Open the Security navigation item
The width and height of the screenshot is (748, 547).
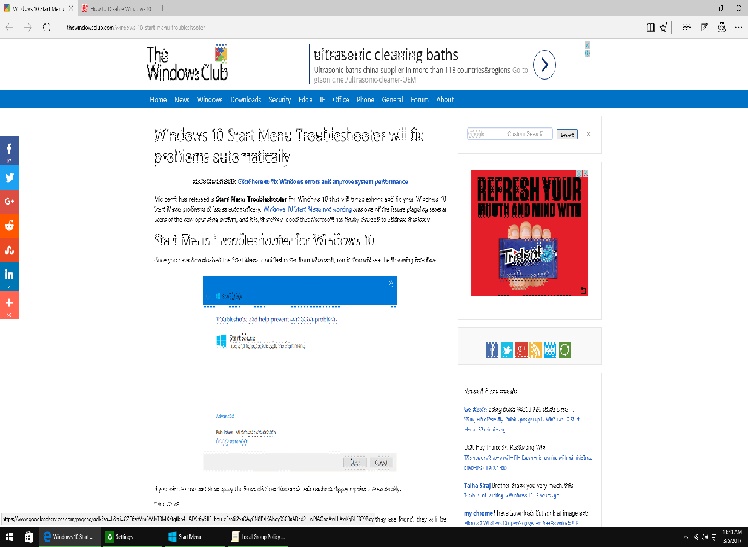tap(280, 100)
